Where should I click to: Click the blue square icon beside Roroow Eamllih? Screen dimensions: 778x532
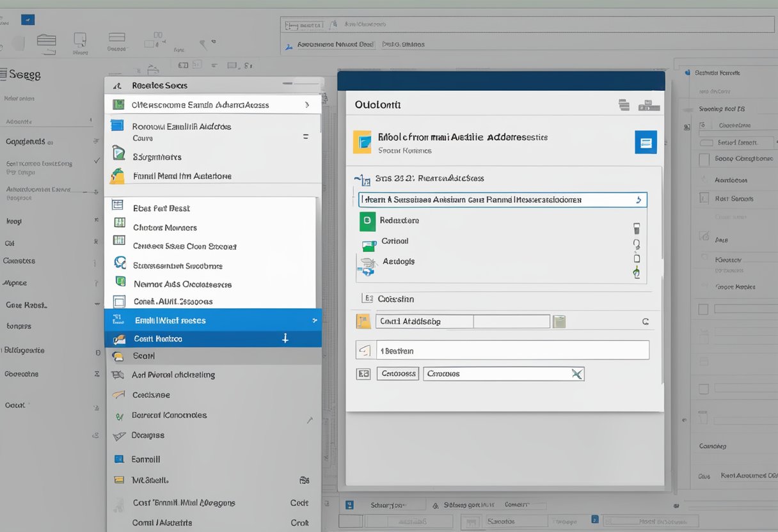pos(117,125)
